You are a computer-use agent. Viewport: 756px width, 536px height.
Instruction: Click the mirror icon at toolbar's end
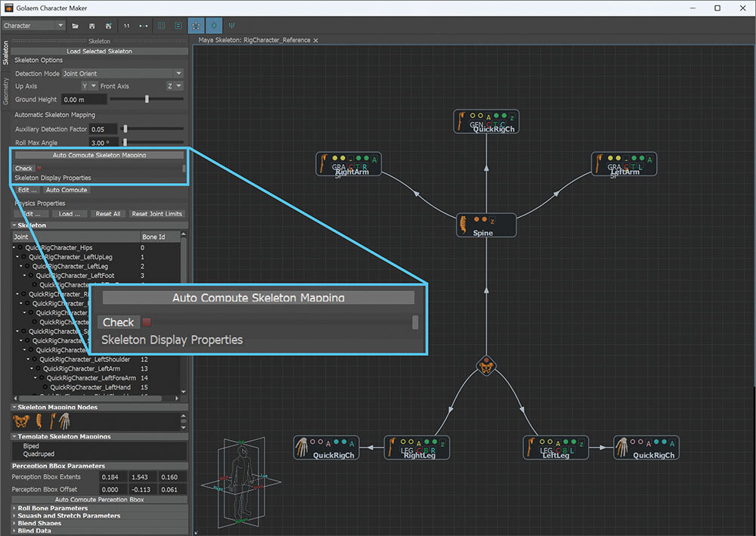231,26
